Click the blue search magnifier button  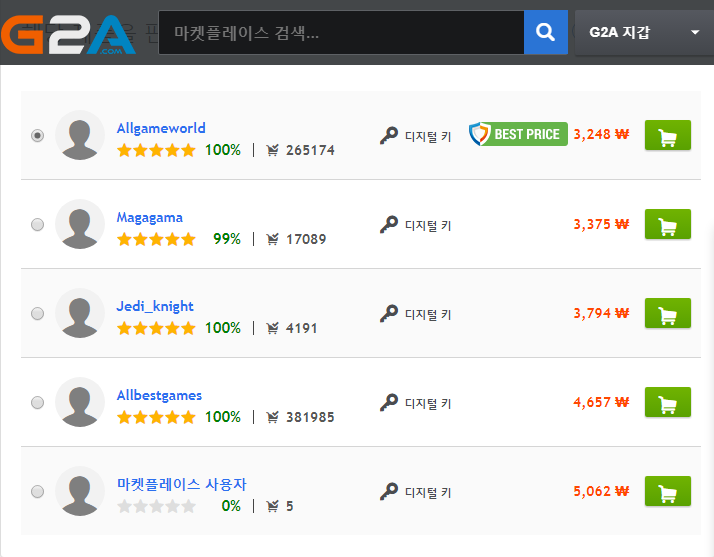point(546,32)
